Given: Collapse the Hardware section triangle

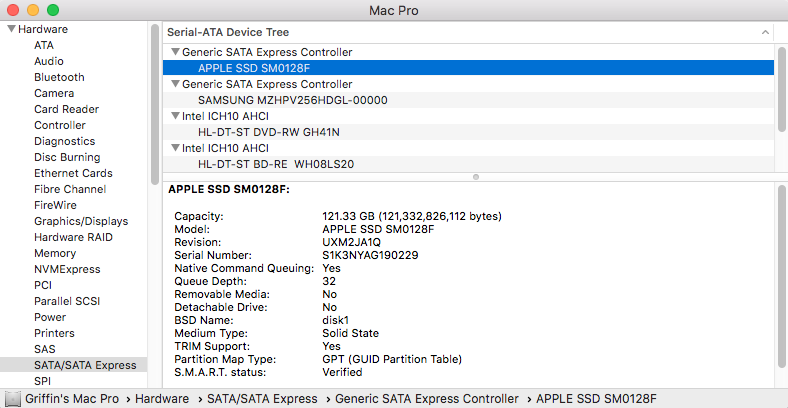Looking at the screenshot, I should [11, 29].
